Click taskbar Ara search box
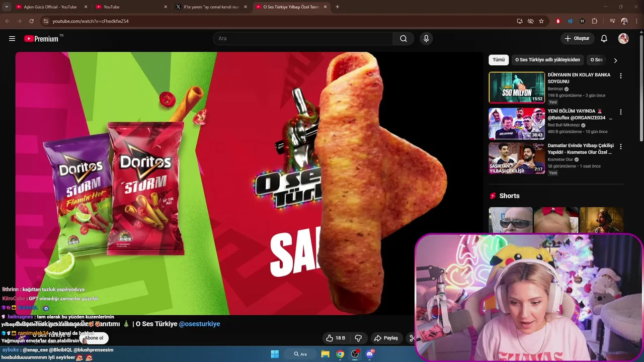 tap(300, 354)
